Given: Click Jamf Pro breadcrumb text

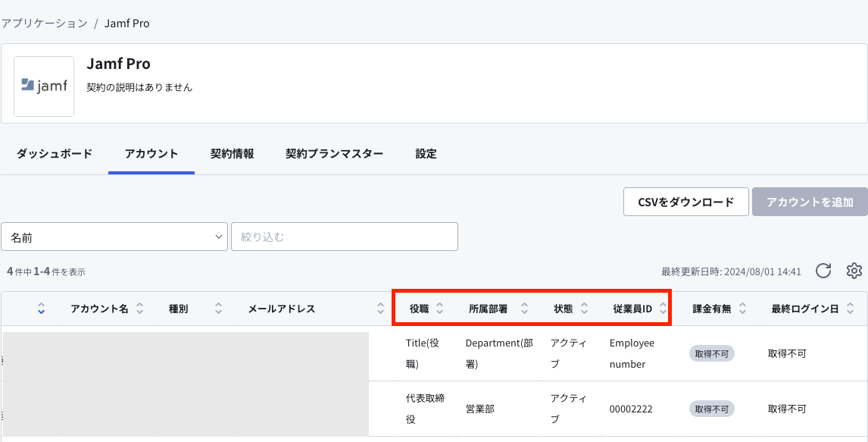Looking at the screenshot, I should [126, 24].
